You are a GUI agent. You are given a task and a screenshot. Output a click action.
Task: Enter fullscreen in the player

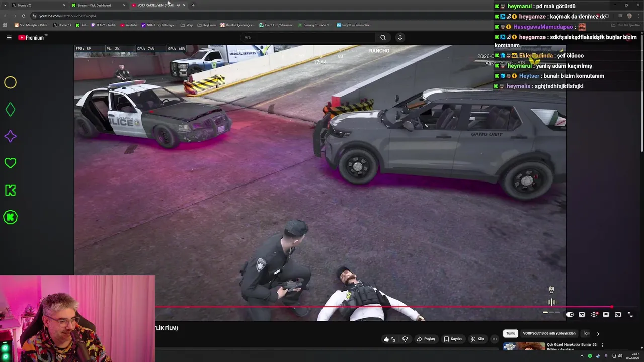(630, 315)
